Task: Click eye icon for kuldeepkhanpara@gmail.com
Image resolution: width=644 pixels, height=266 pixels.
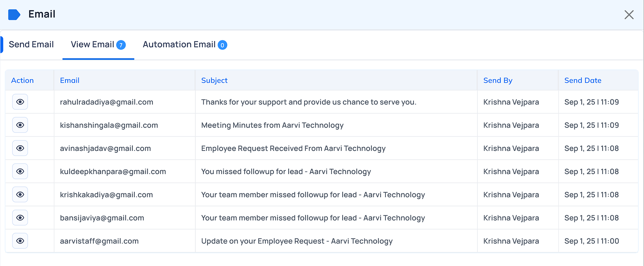Action: coord(20,171)
